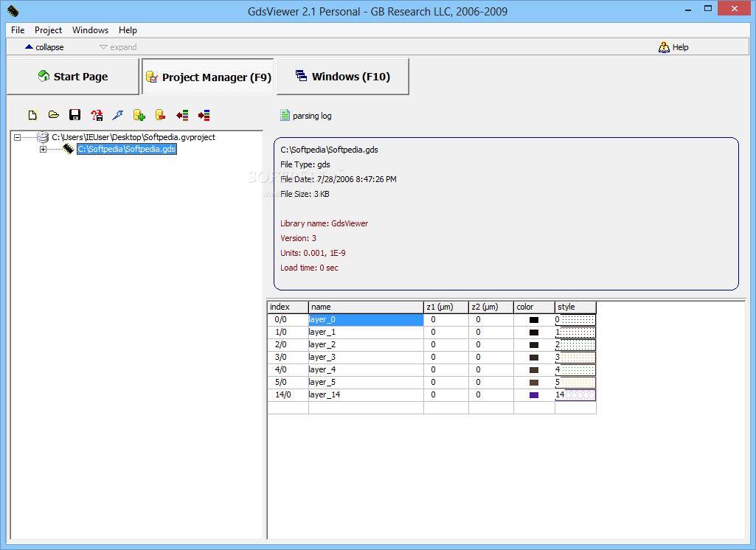Screen dimensions: 756x550
Task: Click the z2 value of layer_5
Action: (490, 382)
